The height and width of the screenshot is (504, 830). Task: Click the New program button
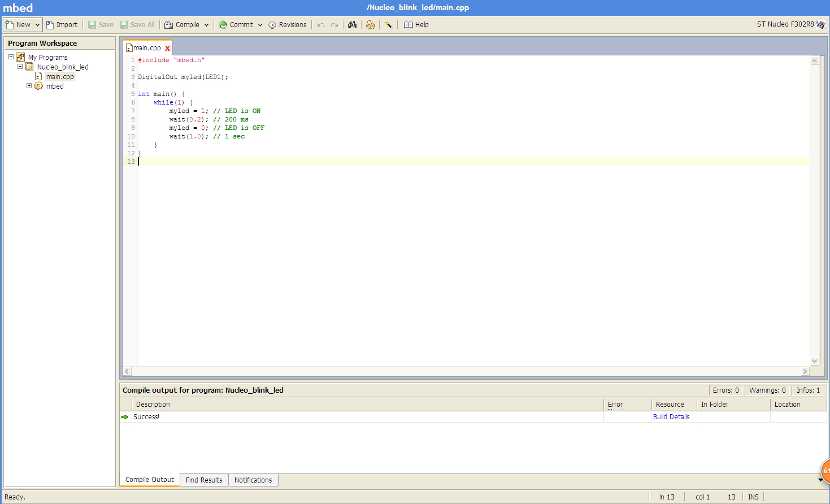tap(18, 25)
